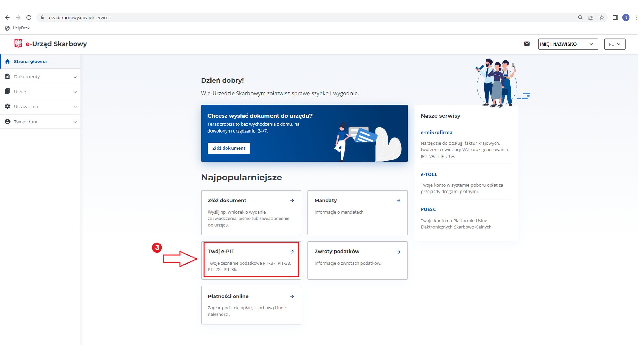
Task: Click the Płatności online description 'Zapłać podatek'
Action: click(247, 311)
